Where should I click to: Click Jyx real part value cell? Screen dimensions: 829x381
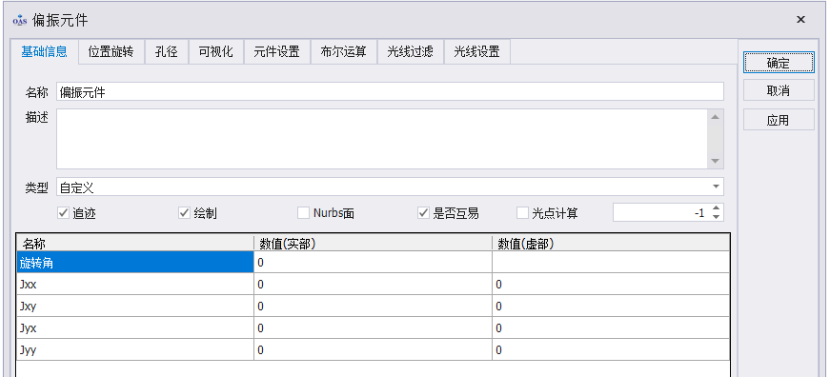373,328
